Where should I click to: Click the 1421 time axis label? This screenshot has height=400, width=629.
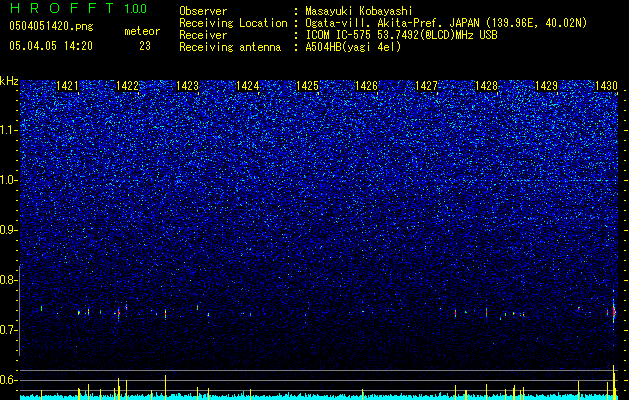pos(67,86)
